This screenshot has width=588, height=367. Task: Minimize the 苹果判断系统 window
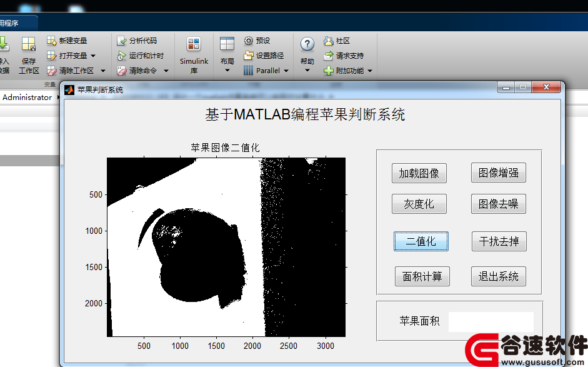pos(506,88)
